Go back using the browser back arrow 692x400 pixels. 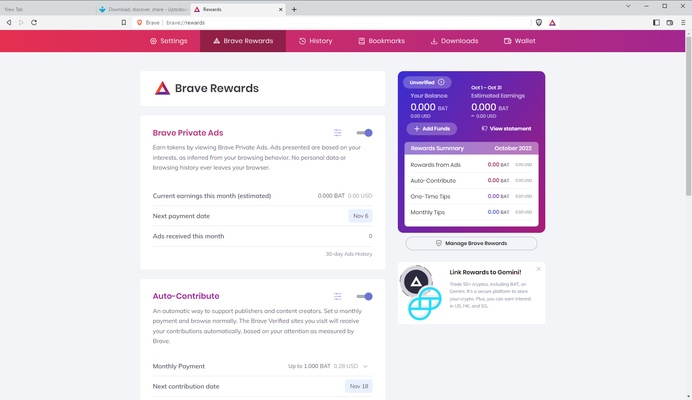pyautogui.click(x=8, y=23)
